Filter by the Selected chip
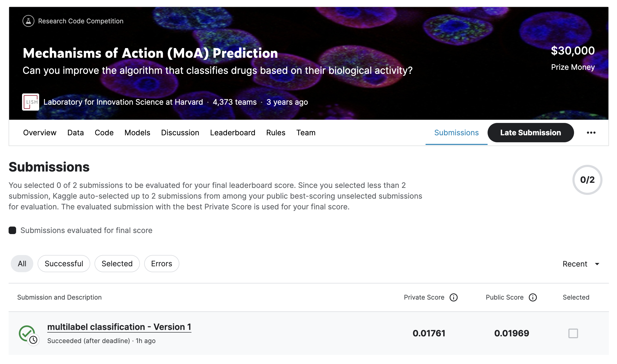Screen dimensions: 617x364 coord(117,264)
